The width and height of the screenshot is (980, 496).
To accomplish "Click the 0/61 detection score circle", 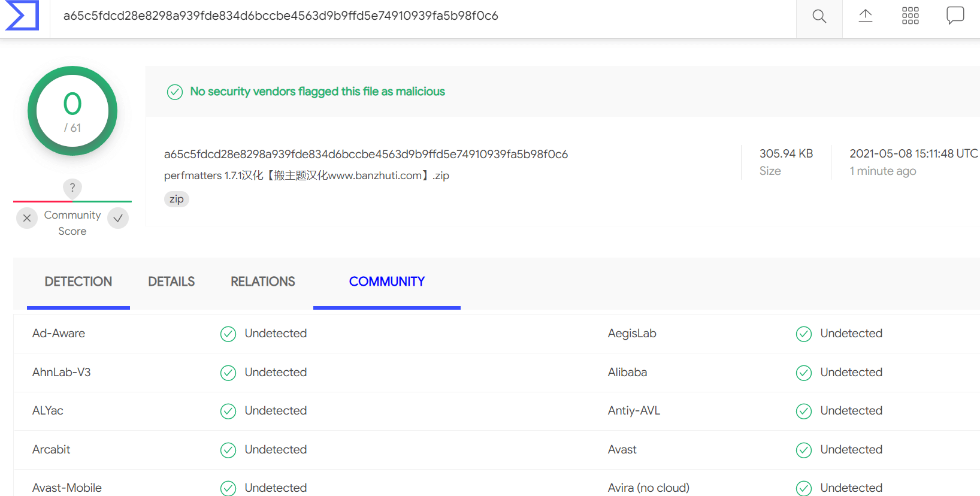I will click(72, 111).
